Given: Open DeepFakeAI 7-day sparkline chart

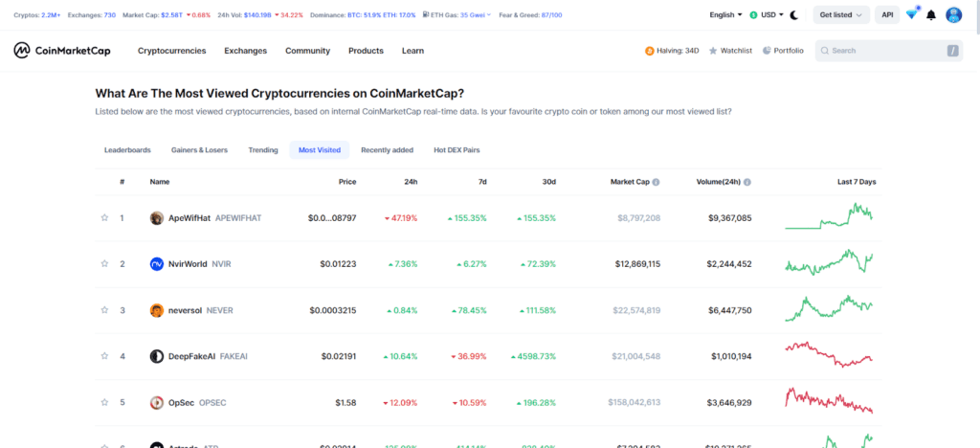Looking at the screenshot, I should tap(830, 354).
